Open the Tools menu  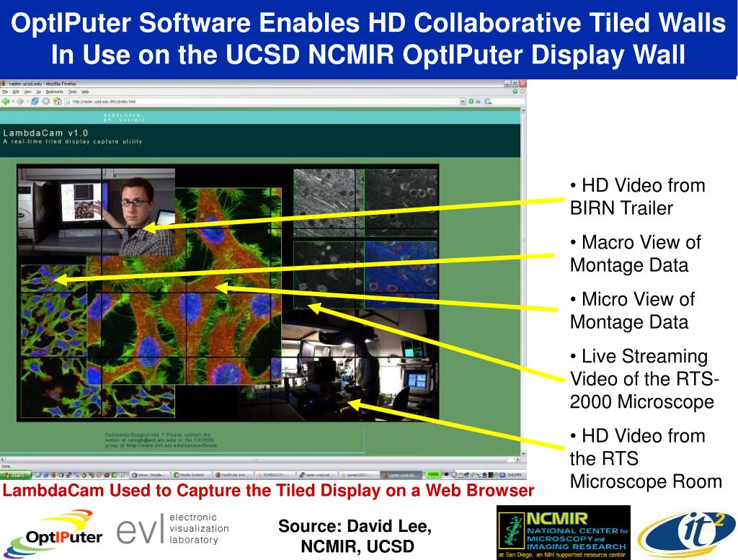(x=73, y=92)
